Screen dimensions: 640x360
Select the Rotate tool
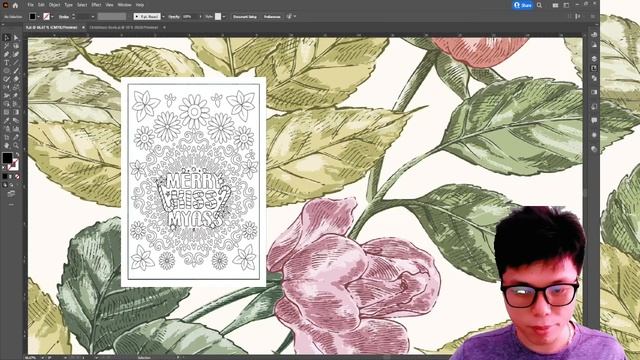7,87
